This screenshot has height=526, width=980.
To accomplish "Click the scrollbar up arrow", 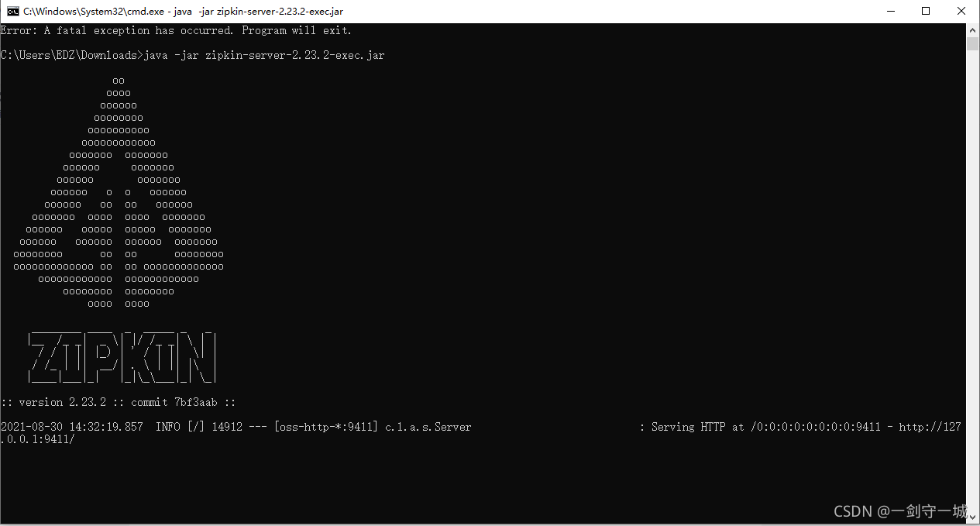I will [973, 29].
